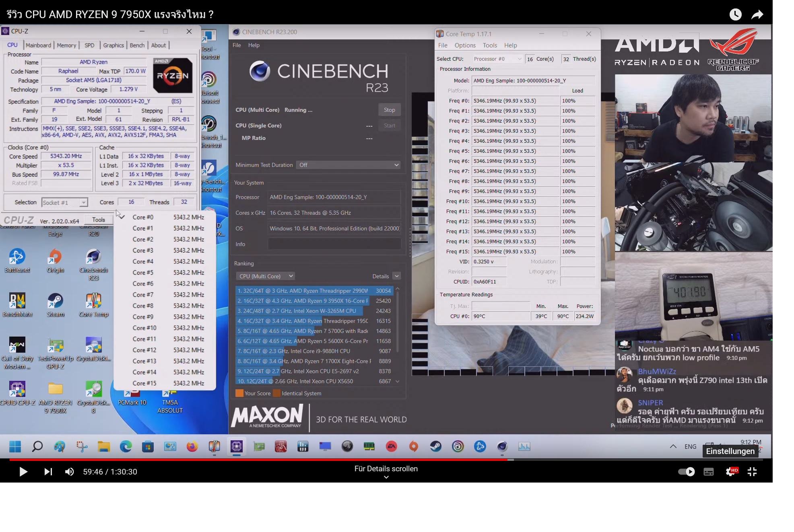Select the SPD tab in CPU-Z
Image resolution: width=794 pixels, height=532 pixels.
89,45
